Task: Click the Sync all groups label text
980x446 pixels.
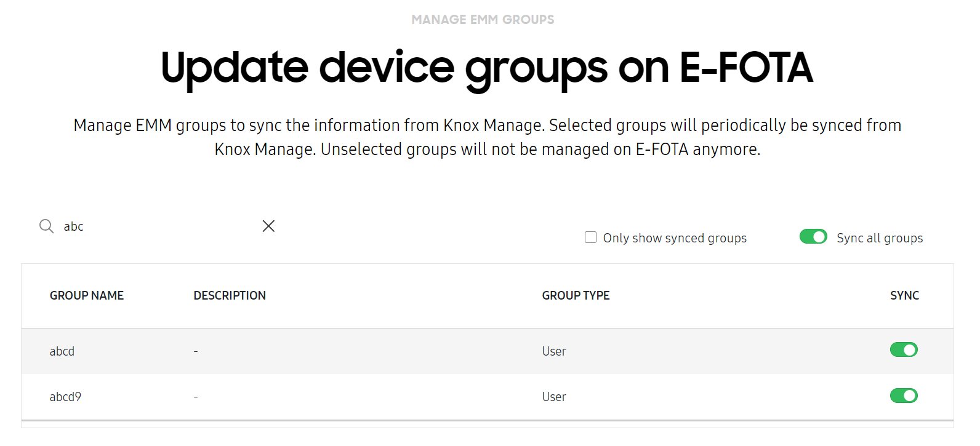Action: [880, 238]
